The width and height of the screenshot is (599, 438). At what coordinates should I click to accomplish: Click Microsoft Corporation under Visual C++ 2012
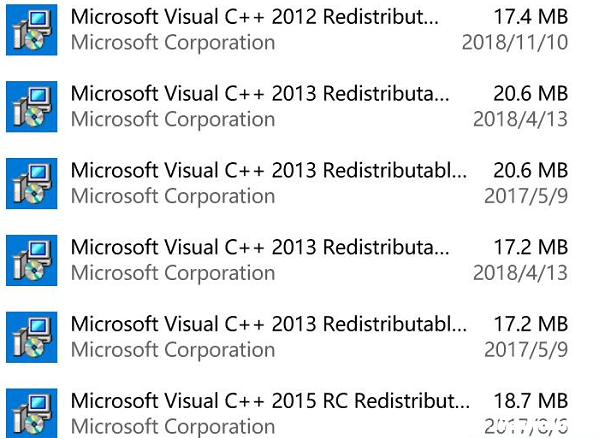(173, 43)
